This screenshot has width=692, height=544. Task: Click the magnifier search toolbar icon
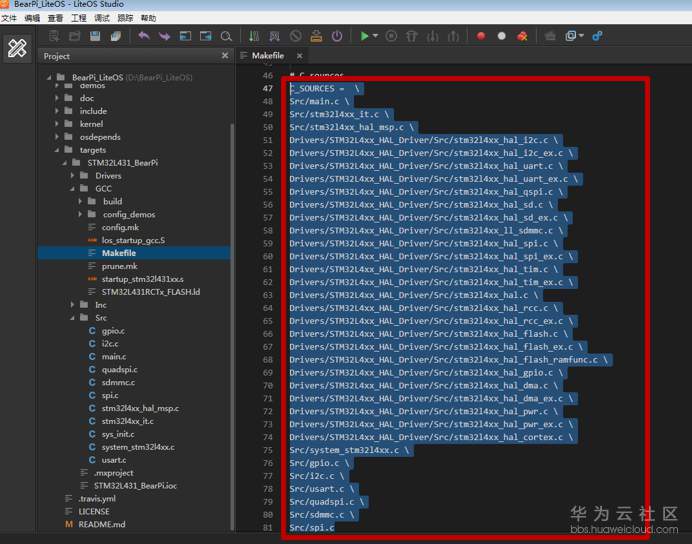click(x=226, y=36)
